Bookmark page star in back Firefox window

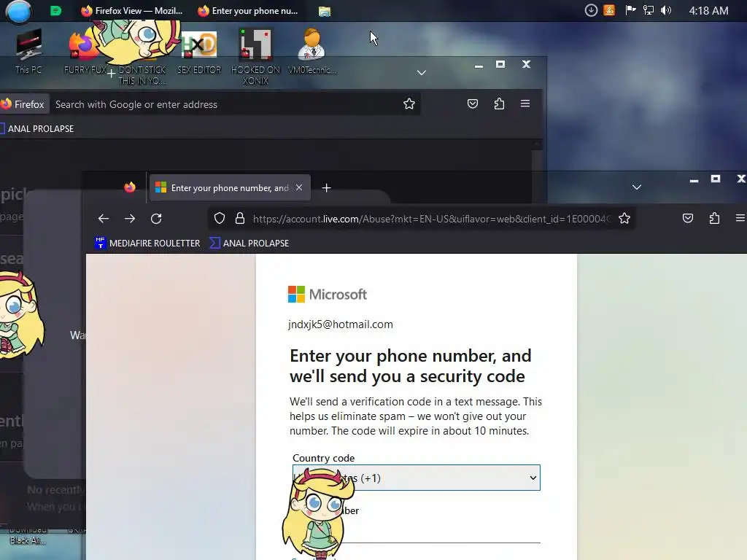coord(409,104)
